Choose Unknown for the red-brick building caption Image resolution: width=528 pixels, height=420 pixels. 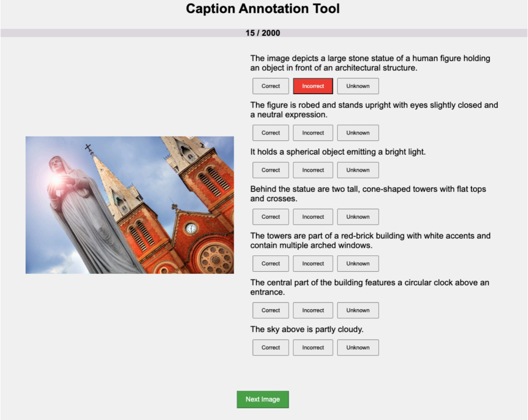click(358, 263)
